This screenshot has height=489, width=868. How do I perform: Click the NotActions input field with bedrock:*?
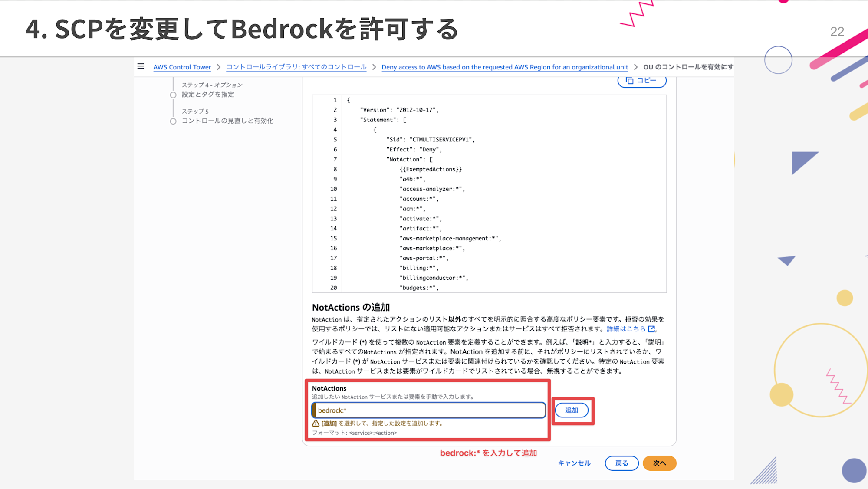[428, 410]
